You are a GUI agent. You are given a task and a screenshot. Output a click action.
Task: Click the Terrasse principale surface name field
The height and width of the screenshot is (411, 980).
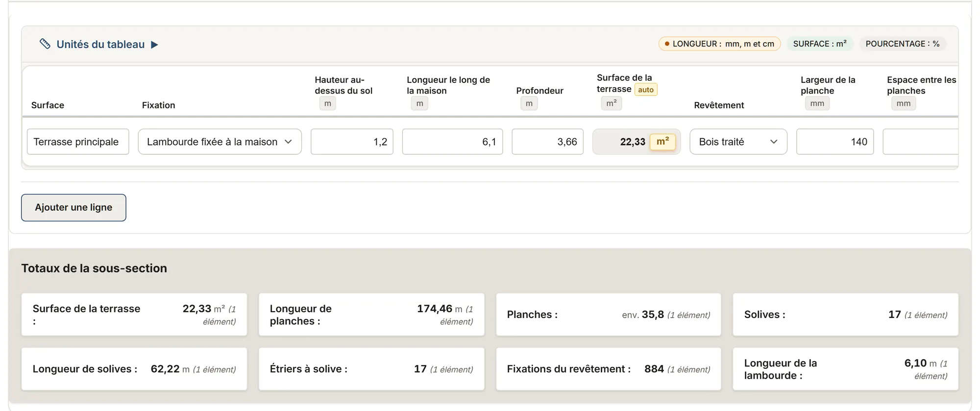tap(78, 142)
